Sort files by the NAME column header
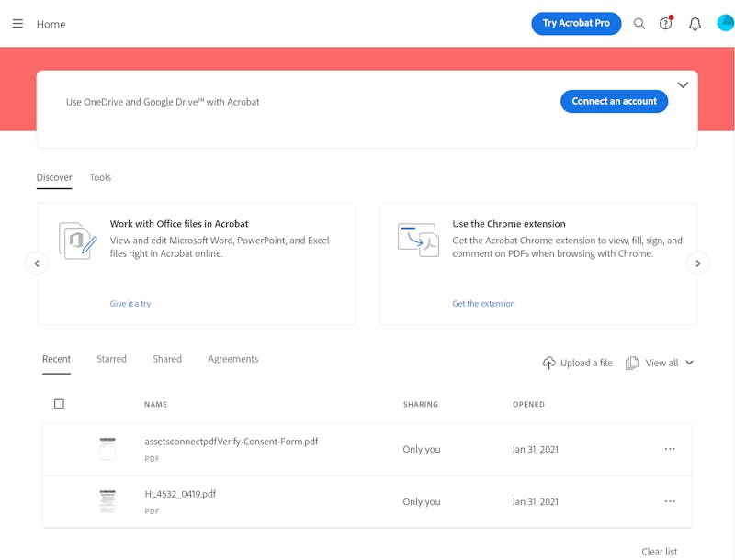 (x=155, y=404)
